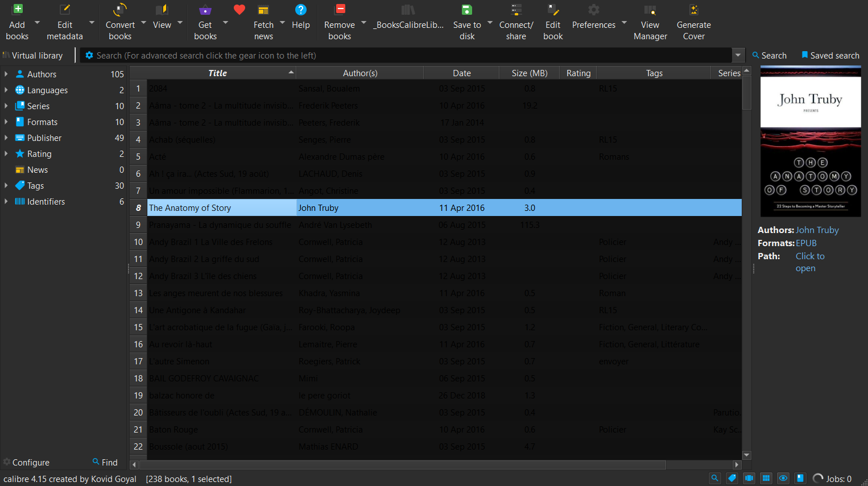The width and height of the screenshot is (868, 486).
Task: Select the News item in the tag browser
Action: (38, 169)
